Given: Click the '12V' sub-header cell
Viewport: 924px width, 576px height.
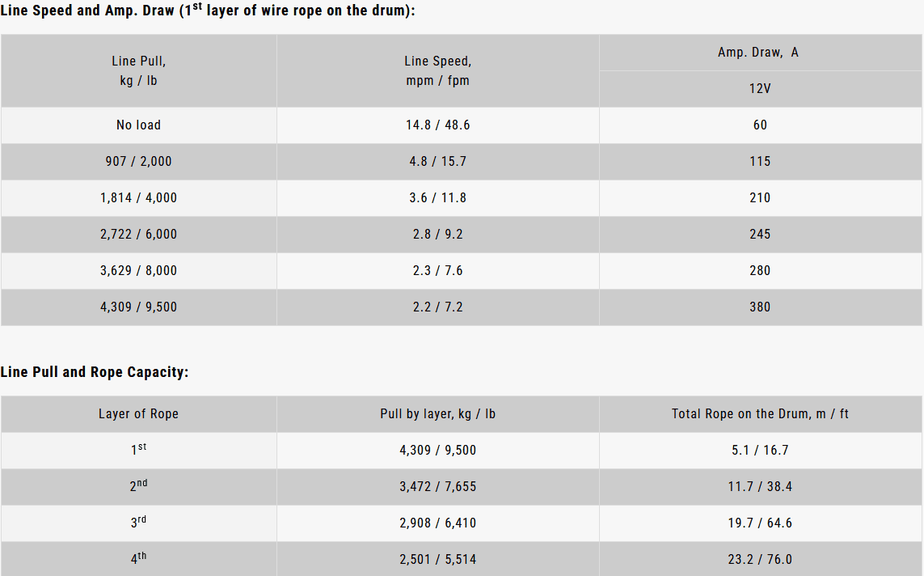Looking at the screenshot, I should (x=760, y=88).
